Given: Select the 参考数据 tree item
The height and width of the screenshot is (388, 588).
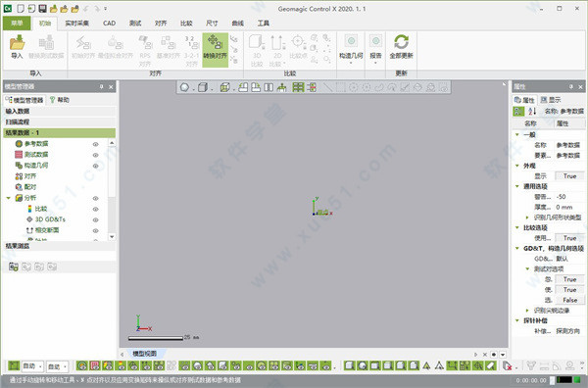Looking at the screenshot, I should (36, 144).
